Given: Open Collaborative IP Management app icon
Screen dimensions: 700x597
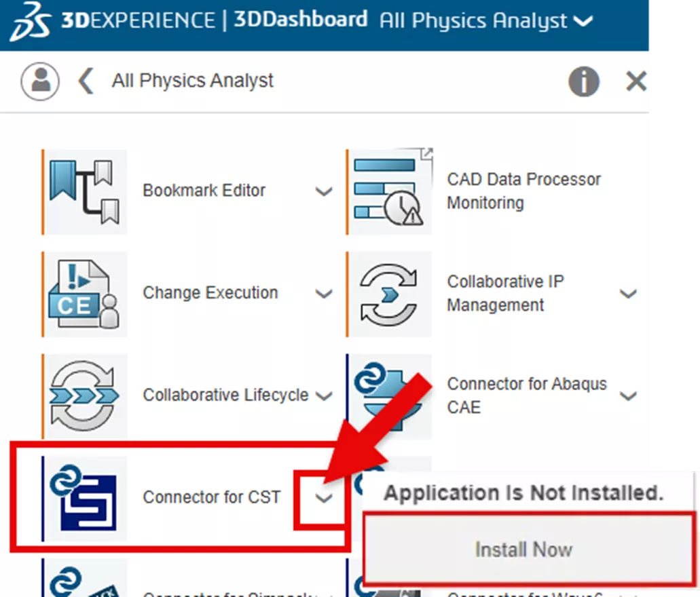Looking at the screenshot, I should tap(389, 294).
